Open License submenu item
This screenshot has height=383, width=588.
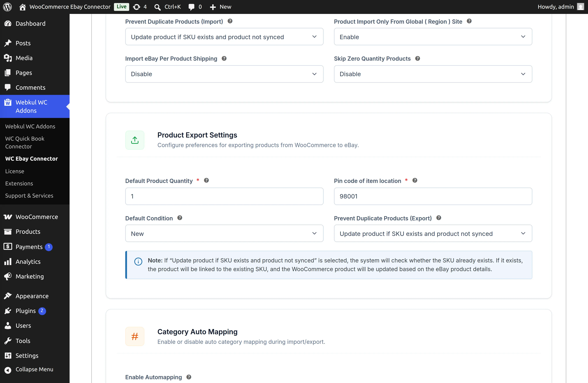[15, 171]
